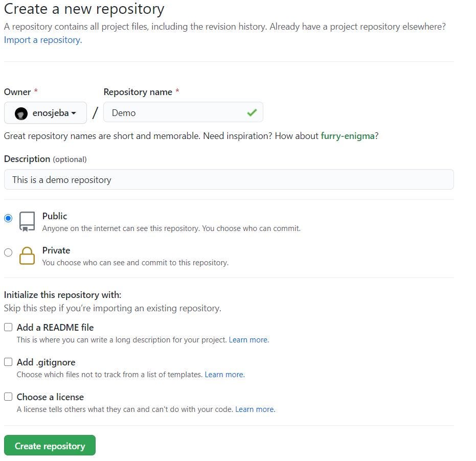
Task: Click the Create a new repository heading
Action: [x=84, y=9]
